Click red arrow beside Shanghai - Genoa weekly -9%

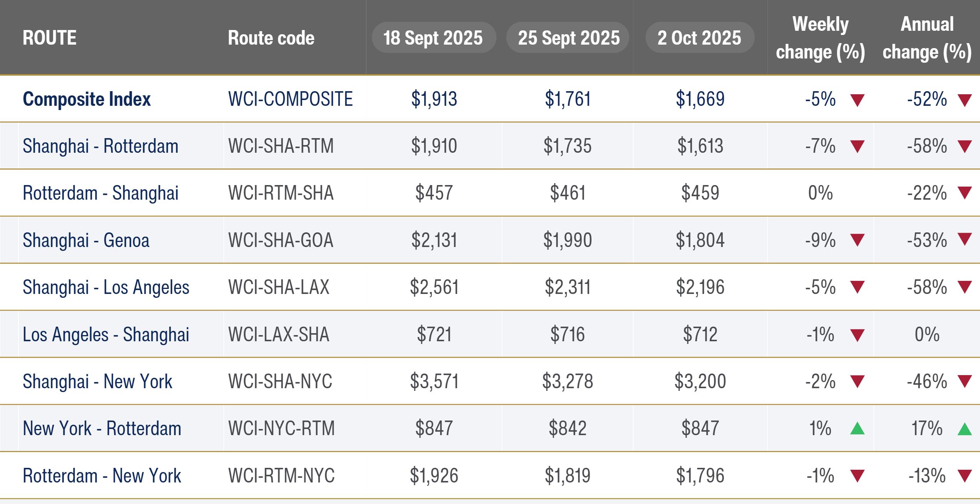click(x=857, y=240)
